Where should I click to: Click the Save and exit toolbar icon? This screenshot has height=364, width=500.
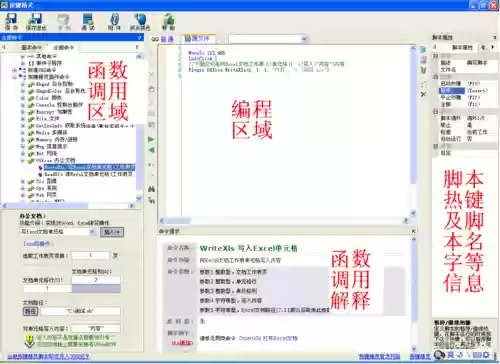click(x=36, y=21)
